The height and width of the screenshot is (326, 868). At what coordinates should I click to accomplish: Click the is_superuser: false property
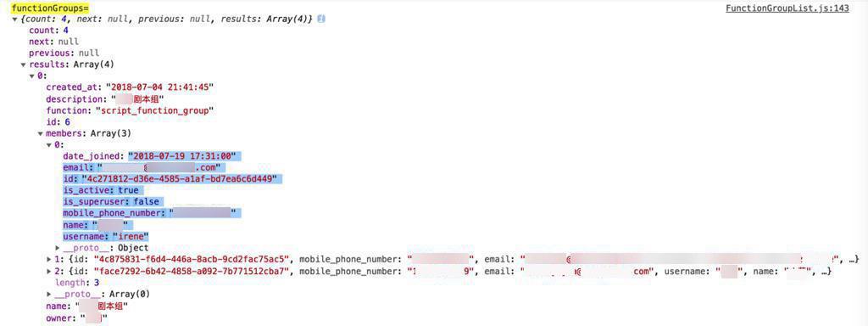pos(111,202)
